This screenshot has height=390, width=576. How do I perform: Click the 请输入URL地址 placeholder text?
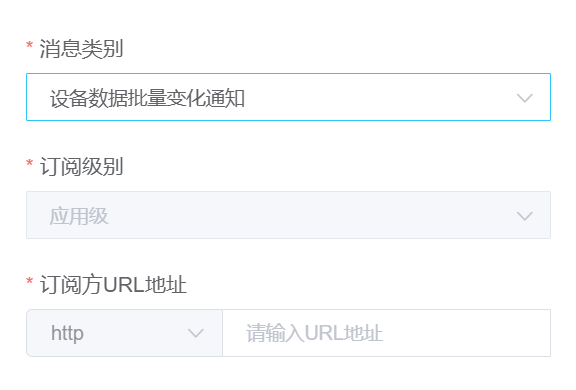coord(314,333)
